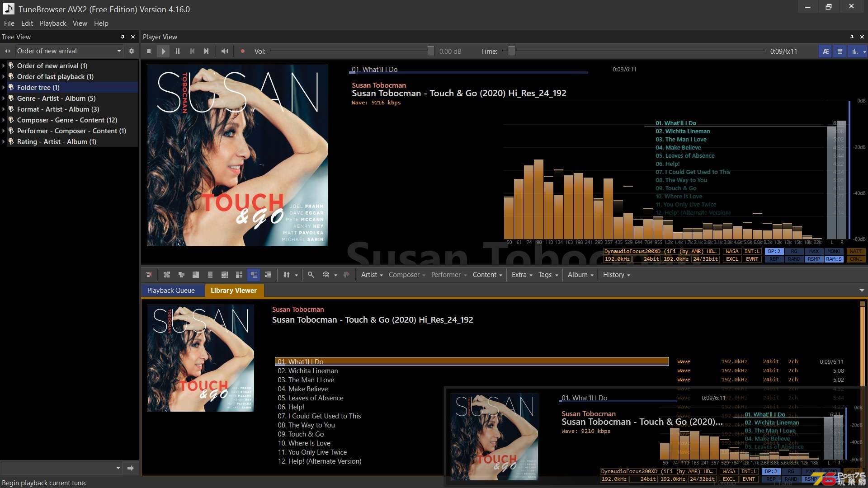This screenshot has width=868, height=488.
Task: Select the detailed list layout icon
Action: (268, 275)
